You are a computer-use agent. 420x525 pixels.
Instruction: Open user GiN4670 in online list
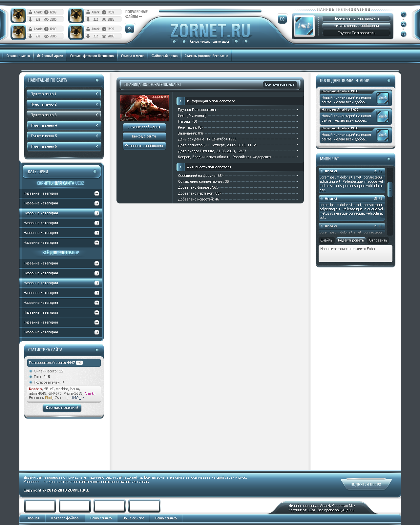(55, 393)
